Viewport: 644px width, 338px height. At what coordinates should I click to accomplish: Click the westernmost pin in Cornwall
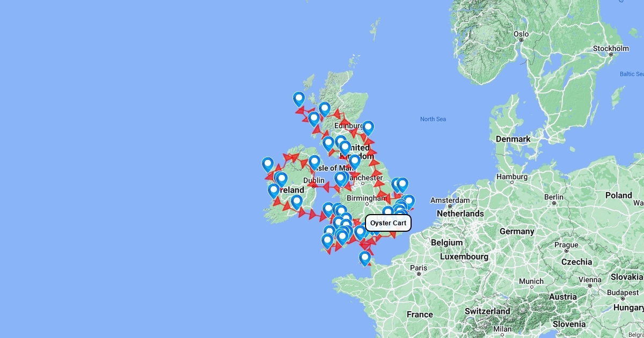coord(327,241)
